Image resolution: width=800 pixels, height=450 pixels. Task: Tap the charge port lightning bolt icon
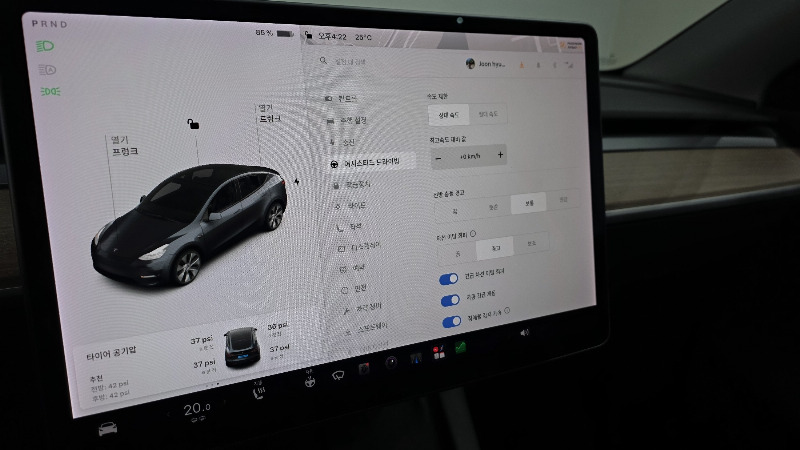click(296, 182)
